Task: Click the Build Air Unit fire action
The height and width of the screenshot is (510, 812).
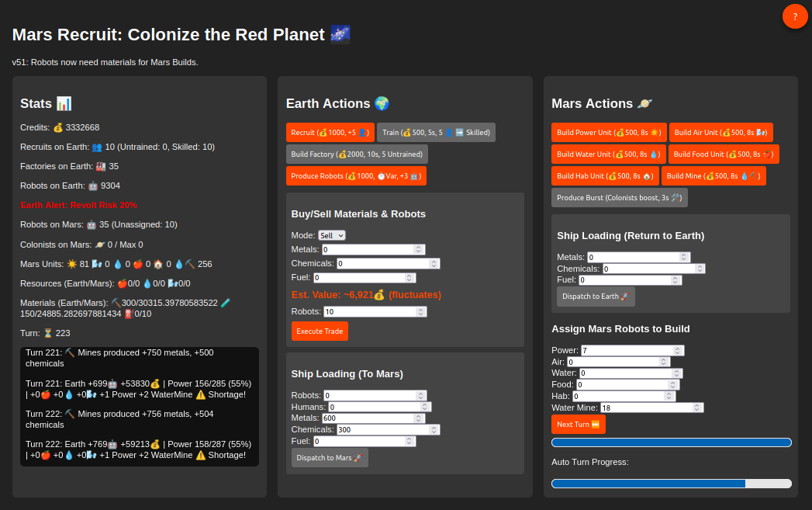Action: [721, 132]
